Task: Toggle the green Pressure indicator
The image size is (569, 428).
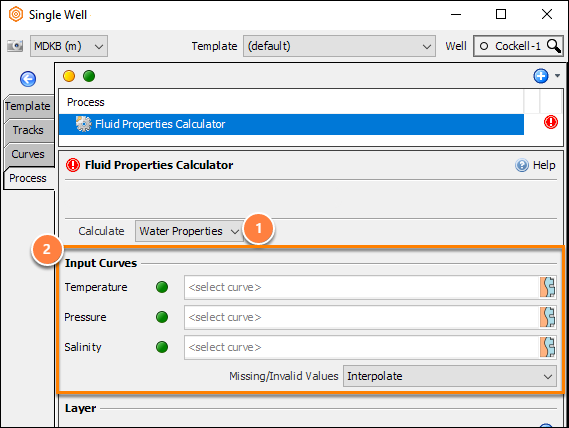Action: coord(162,317)
